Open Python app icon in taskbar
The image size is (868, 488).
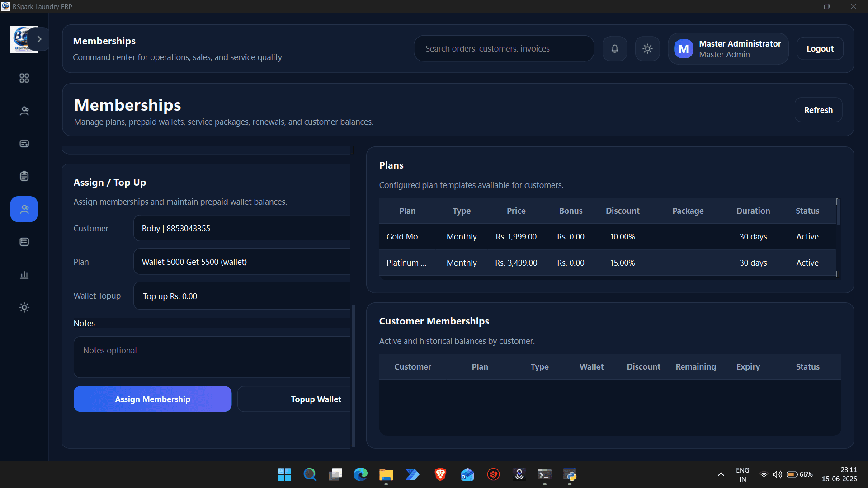point(570,474)
